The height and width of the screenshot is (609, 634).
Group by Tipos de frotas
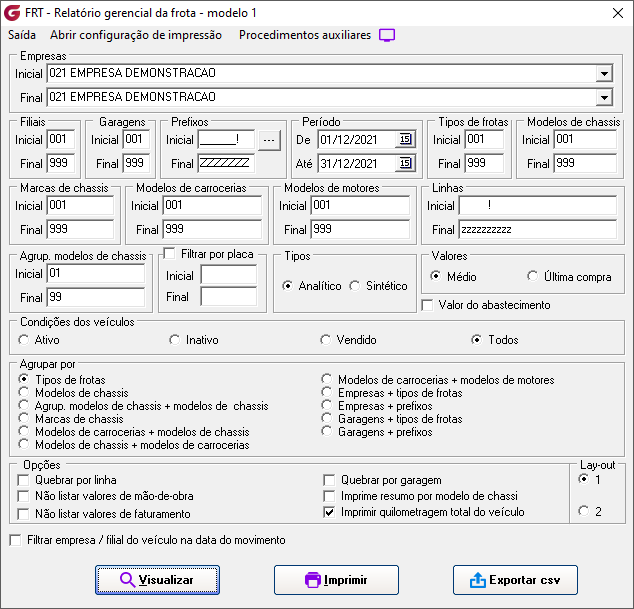(x=24, y=379)
